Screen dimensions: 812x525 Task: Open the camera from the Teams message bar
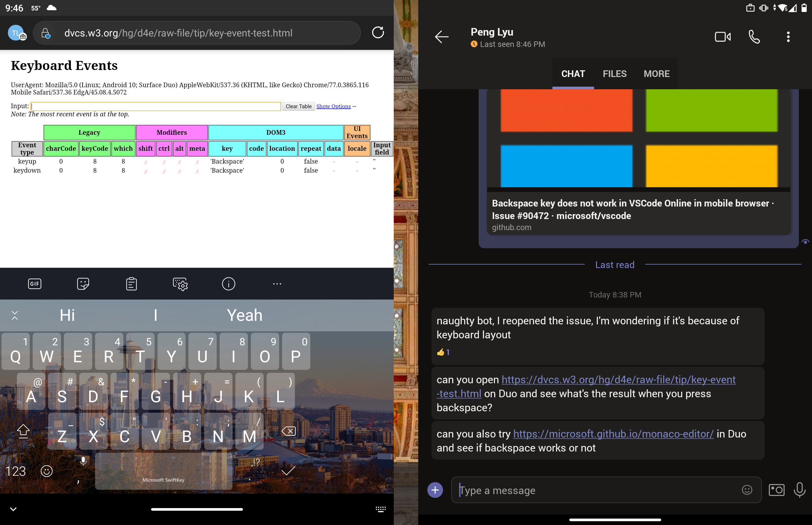776,490
